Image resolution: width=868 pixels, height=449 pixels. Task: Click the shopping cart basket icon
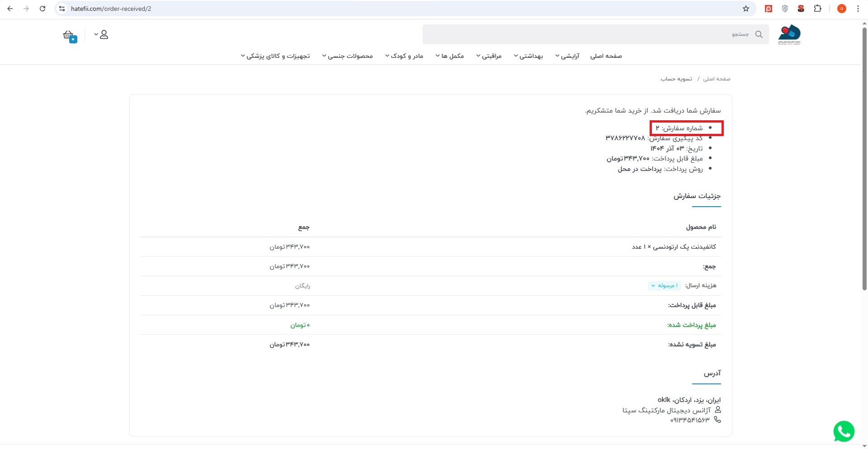tap(69, 35)
